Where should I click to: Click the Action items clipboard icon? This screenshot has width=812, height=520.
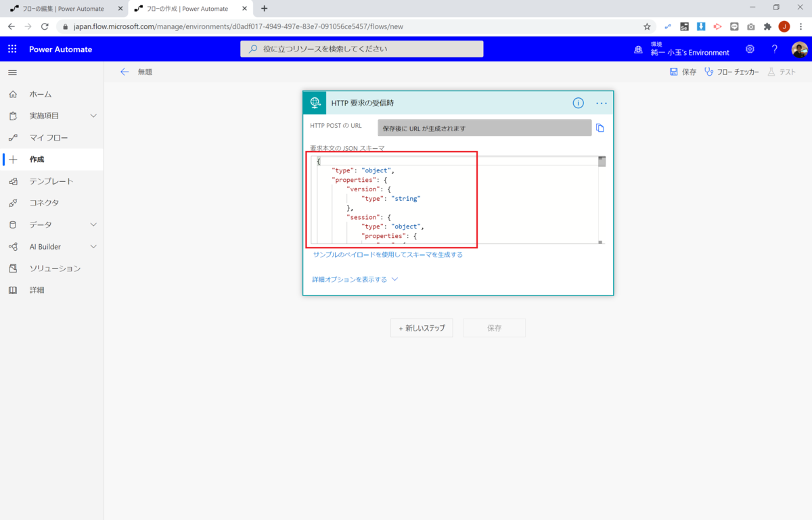click(x=13, y=116)
